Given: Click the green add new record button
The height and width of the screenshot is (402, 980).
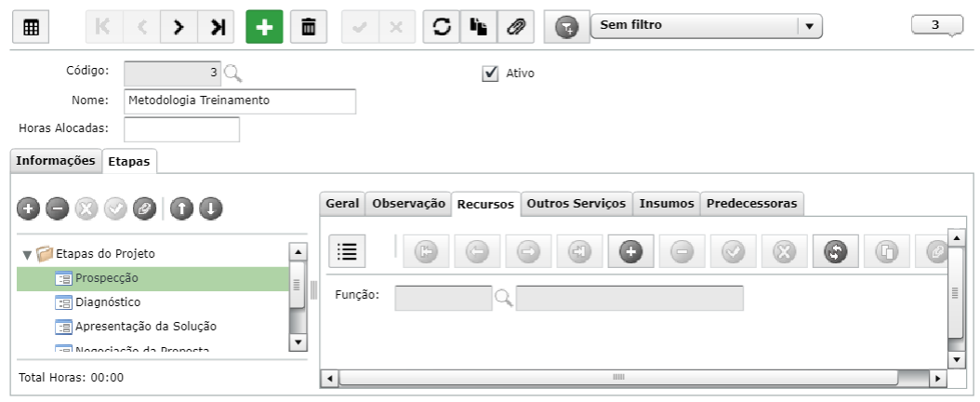Looking at the screenshot, I should [264, 28].
